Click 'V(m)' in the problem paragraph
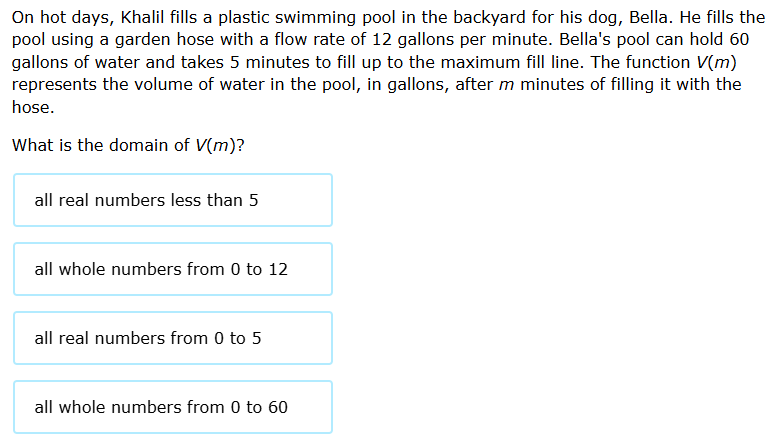 click(716, 62)
